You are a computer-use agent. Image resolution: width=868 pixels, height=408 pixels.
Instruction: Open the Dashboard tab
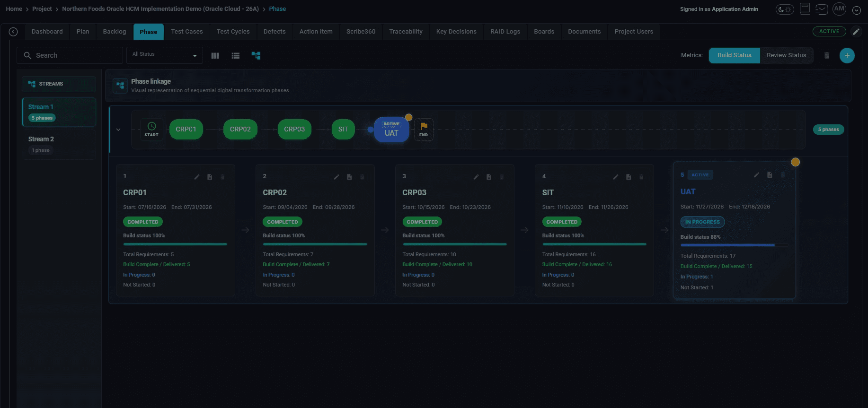[47, 32]
